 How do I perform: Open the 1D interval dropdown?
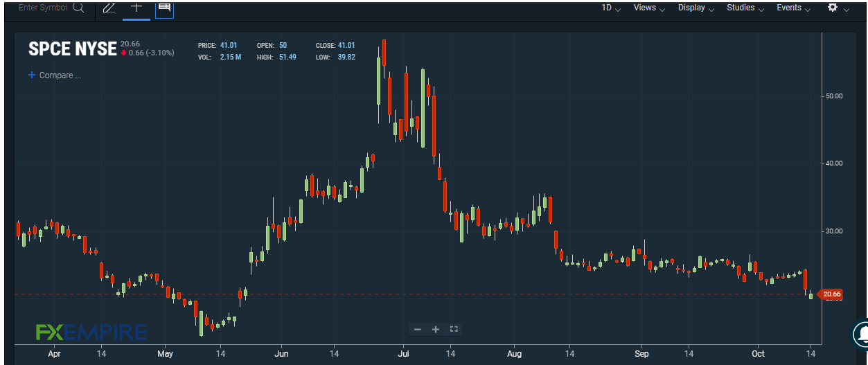pos(611,8)
